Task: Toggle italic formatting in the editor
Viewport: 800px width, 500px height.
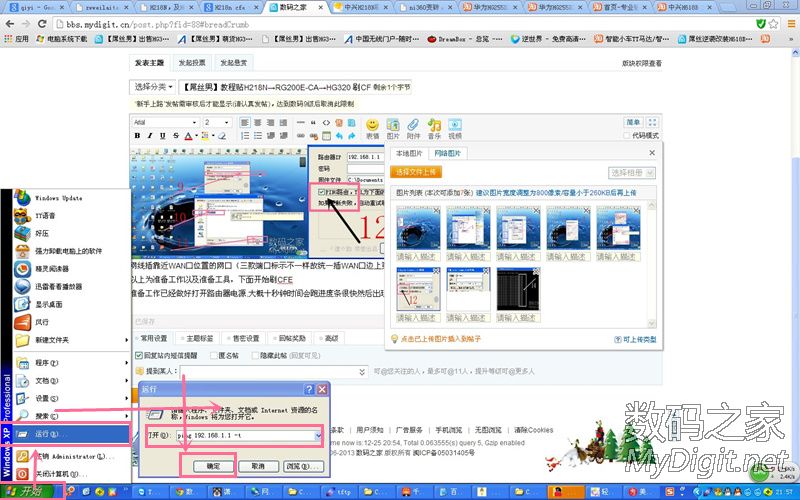Action: coord(149,136)
